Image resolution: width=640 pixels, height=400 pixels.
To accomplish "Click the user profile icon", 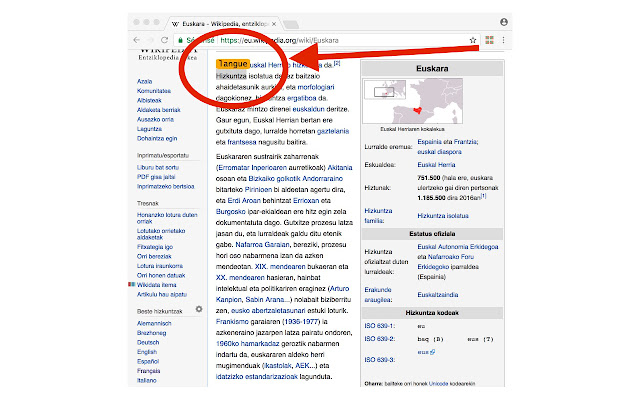I will pos(504,22).
